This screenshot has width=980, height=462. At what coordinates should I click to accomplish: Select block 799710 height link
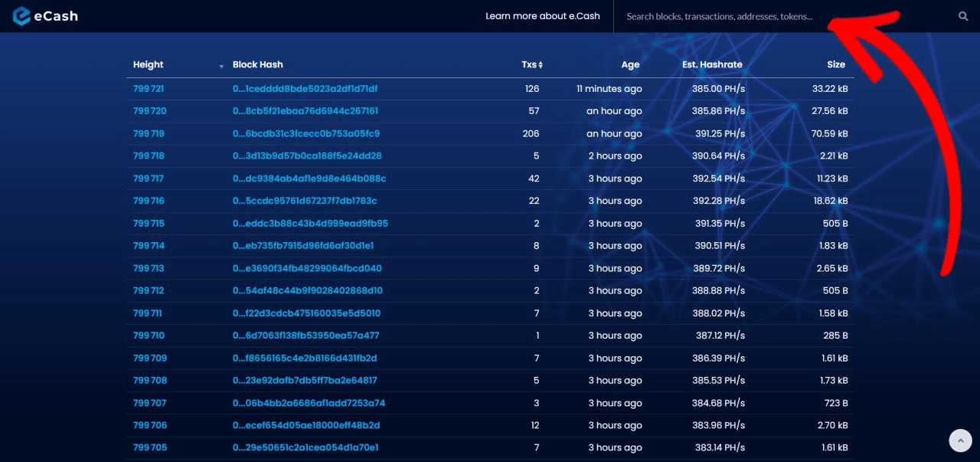click(149, 336)
